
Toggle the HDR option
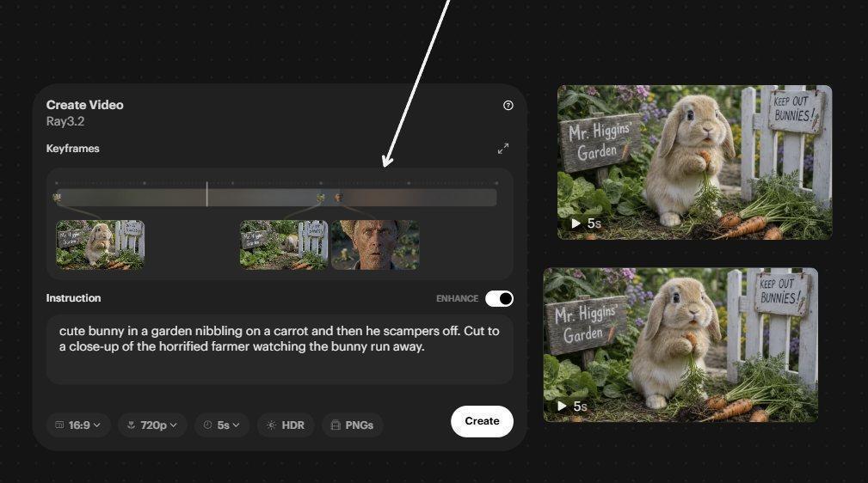pyautogui.click(x=286, y=425)
